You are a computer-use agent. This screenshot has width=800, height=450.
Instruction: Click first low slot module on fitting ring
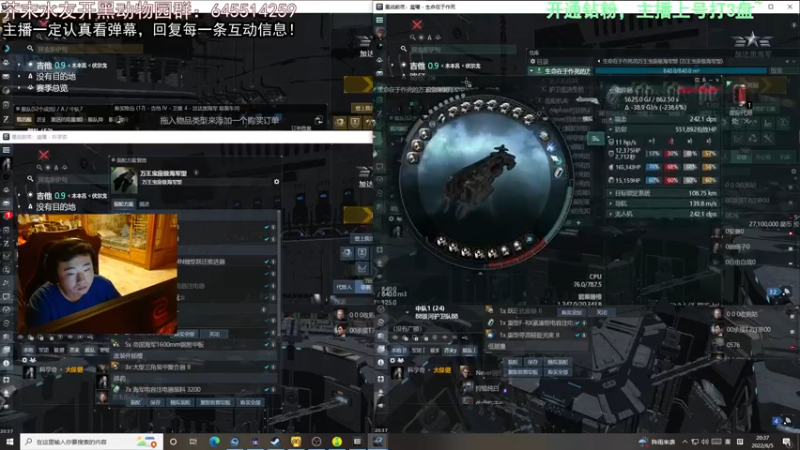point(442,241)
